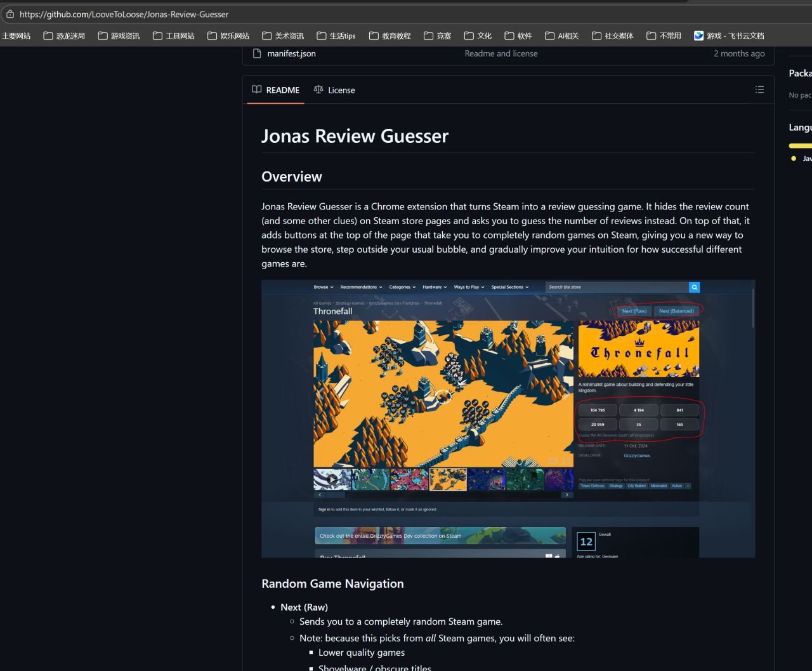Open the "Readme and license" commit message
The width and height of the screenshot is (812, 671).
[x=501, y=53]
